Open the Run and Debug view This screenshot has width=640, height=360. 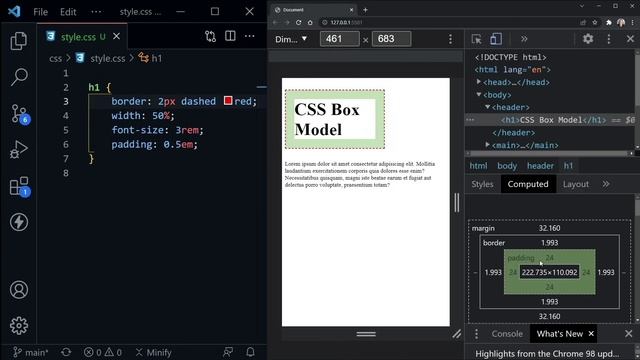19,149
